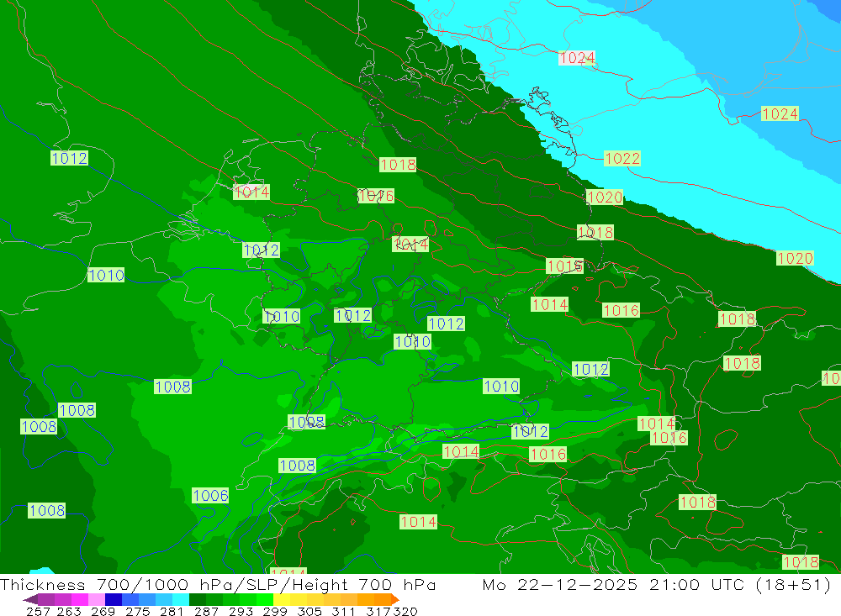This screenshot has height=616, width=841.
Task: Click the date "22-12-2025" in the caption
Action: click(577, 584)
